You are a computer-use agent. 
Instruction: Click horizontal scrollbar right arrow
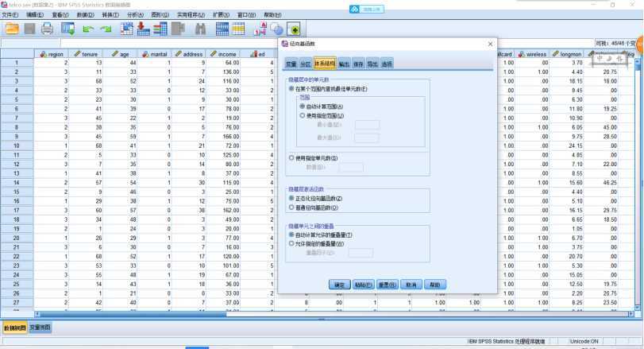pos(631,314)
